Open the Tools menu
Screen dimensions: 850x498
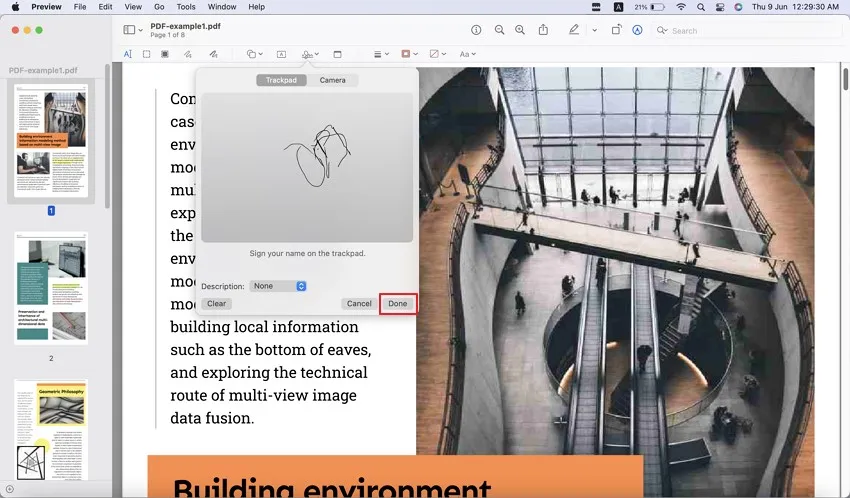click(x=186, y=7)
